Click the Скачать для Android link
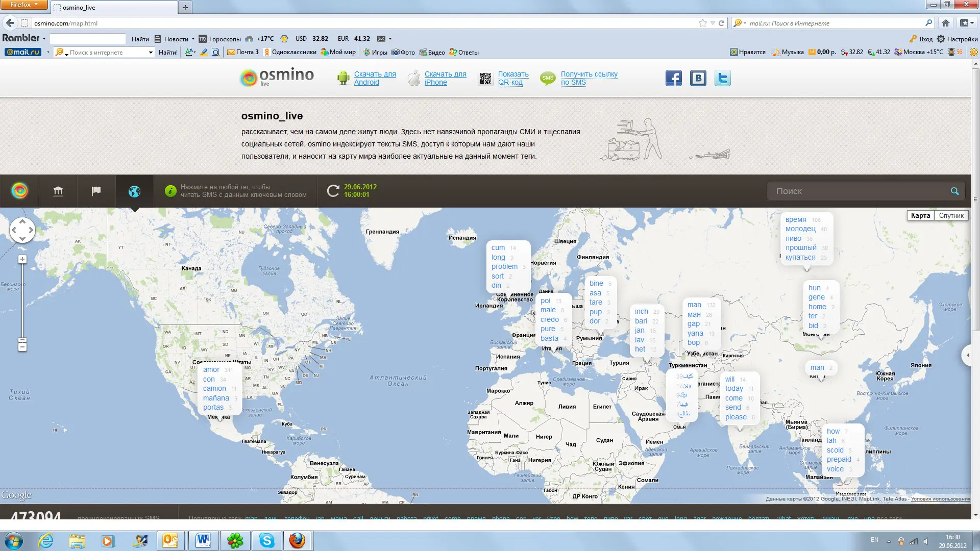The height and width of the screenshot is (551, 980). [375, 78]
